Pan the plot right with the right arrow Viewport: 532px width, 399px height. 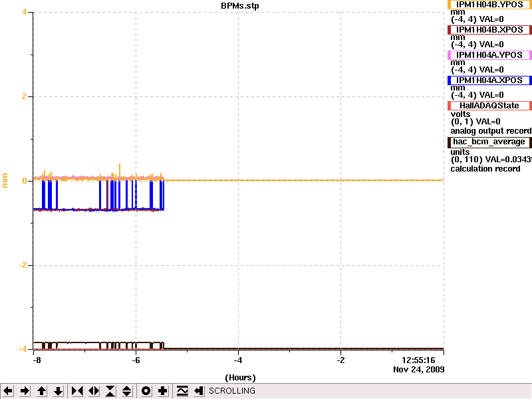25,391
